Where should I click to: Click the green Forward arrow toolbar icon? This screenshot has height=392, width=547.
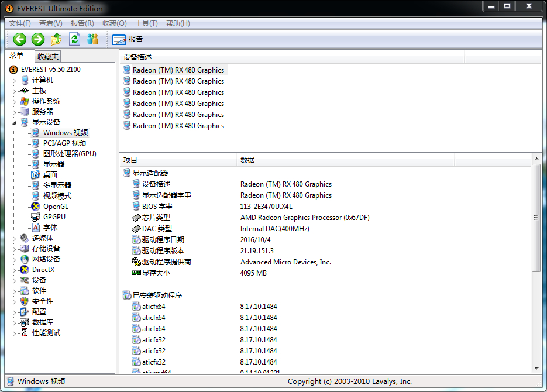click(38, 39)
